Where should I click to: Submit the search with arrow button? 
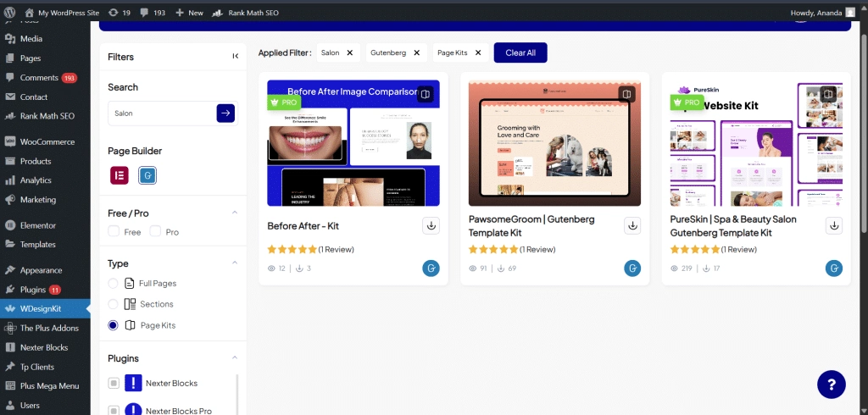tap(225, 113)
